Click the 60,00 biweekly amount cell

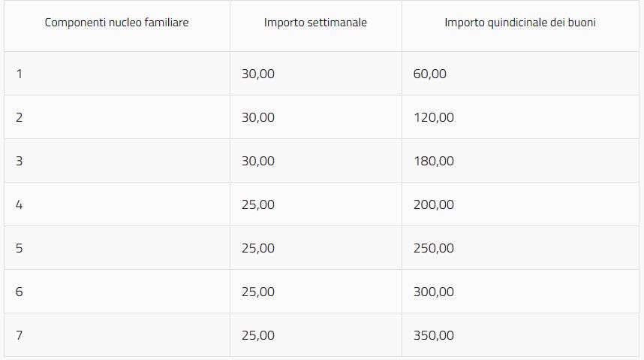(x=430, y=74)
